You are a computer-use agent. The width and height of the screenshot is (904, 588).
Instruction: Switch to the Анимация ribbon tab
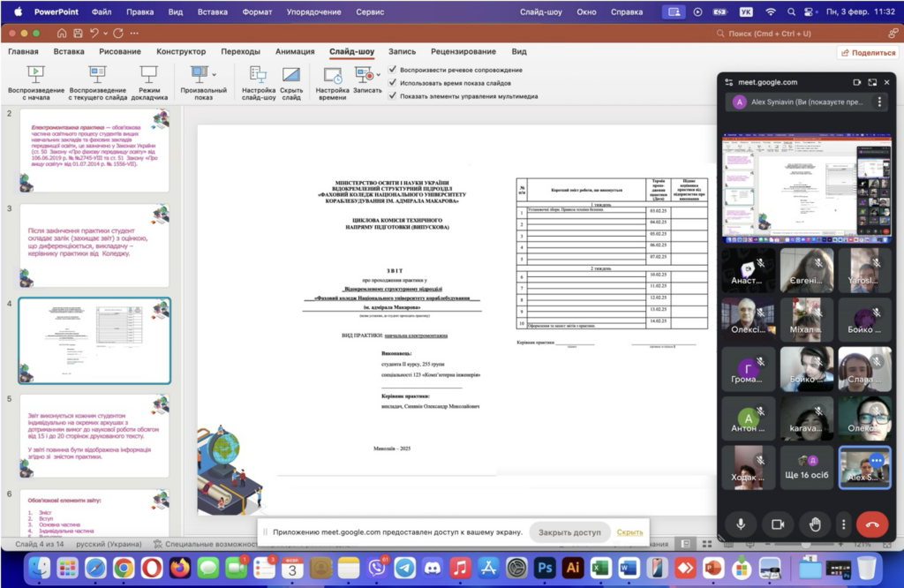tap(295, 51)
